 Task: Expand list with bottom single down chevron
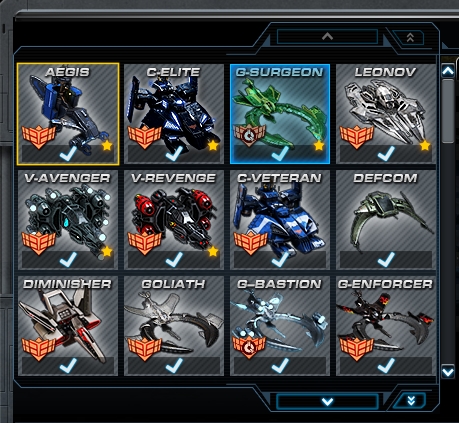[327, 402]
